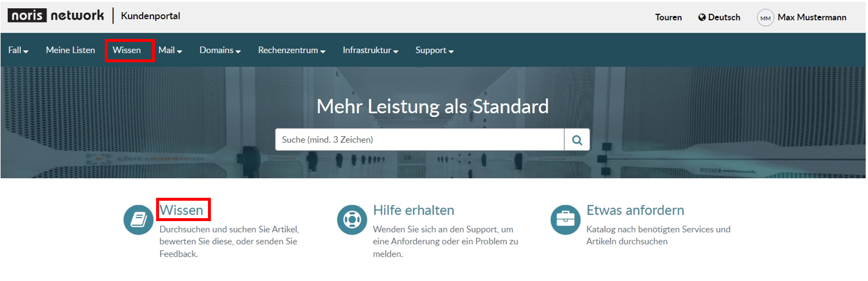Screen dimensions: 868x281
Task: Open the Etwas anfordern heading link
Action: (635, 210)
